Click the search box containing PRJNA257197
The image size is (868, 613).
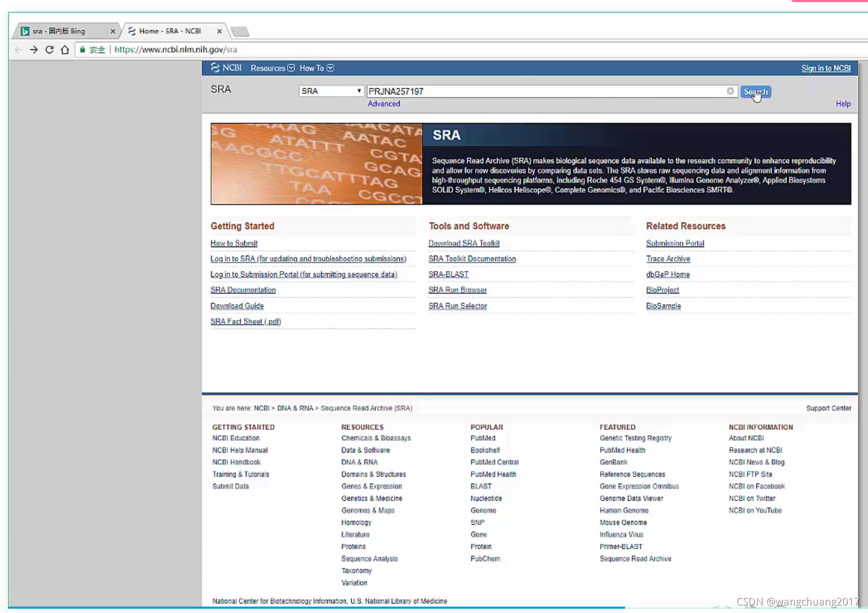[552, 91]
